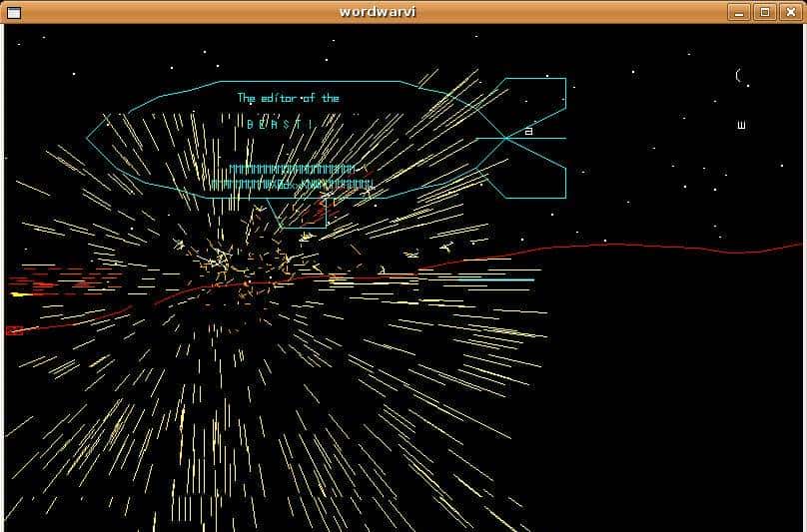Click the letter "a" near the blimp tail
Viewport: 807px width, 532px height.
528,131
